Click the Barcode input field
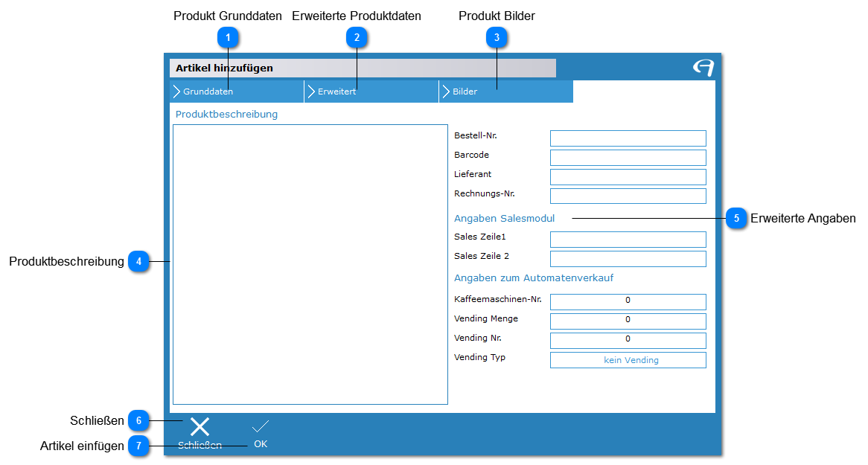 tap(628, 158)
